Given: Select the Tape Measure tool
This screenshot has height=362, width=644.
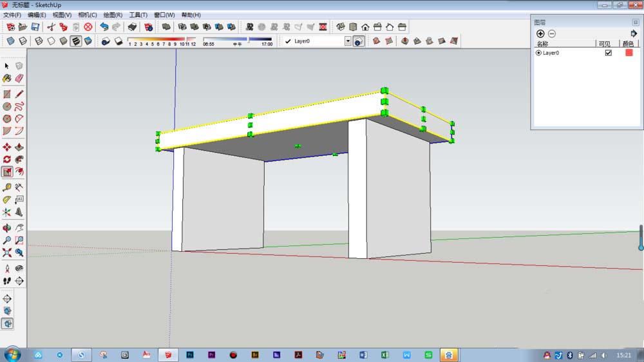Looking at the screenshot, I should (x=7, y=187).
